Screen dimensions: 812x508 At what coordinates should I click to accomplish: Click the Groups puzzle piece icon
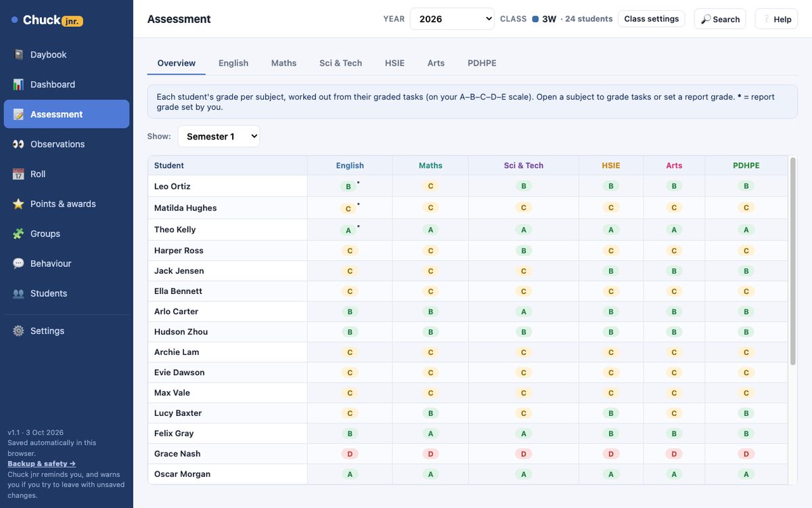pyautogui.click(x=18, y=234)
